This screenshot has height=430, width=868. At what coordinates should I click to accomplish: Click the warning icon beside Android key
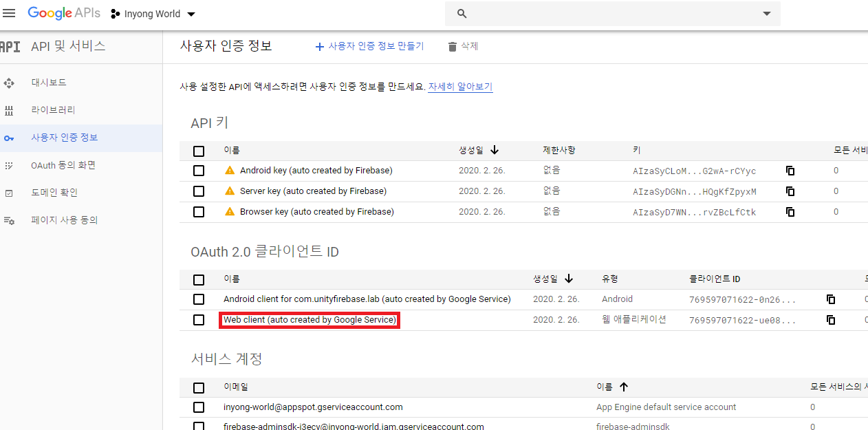click(x=230, y=171)
